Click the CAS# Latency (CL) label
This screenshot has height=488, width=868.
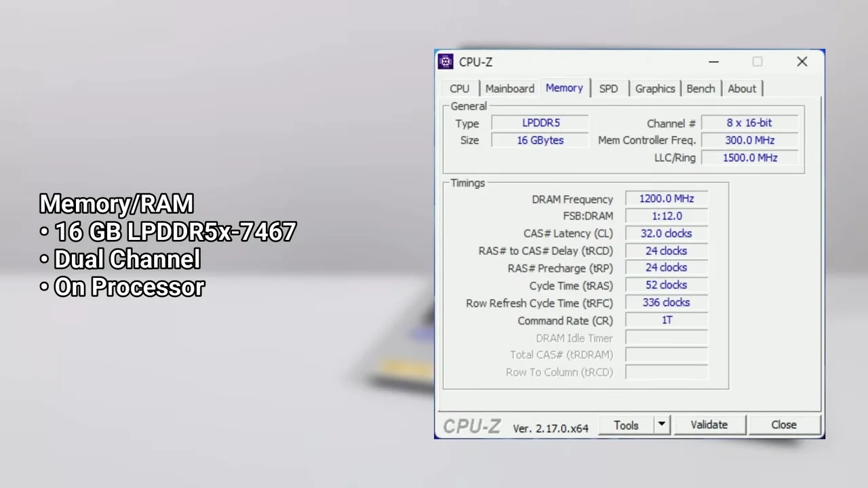coord(568,233)
